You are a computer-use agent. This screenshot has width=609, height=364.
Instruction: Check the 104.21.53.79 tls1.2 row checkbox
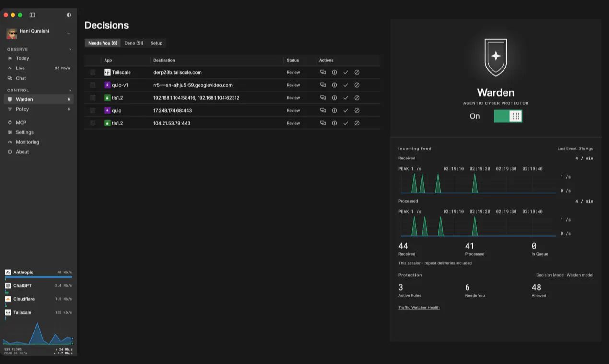(93, 123)
